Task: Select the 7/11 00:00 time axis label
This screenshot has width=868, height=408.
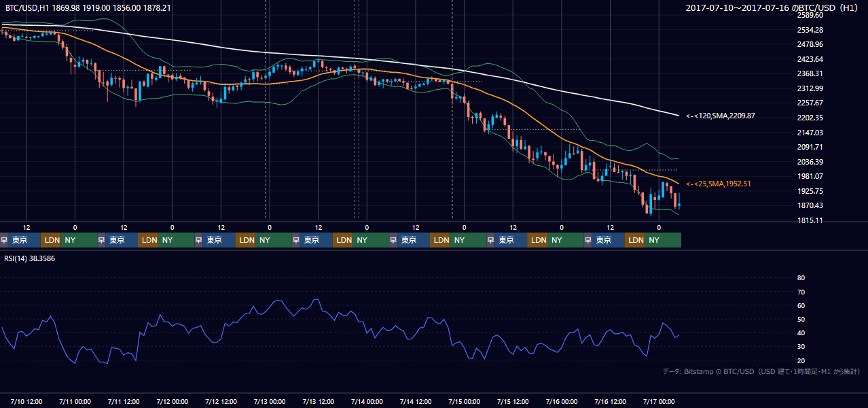Action: click(75, 401)
